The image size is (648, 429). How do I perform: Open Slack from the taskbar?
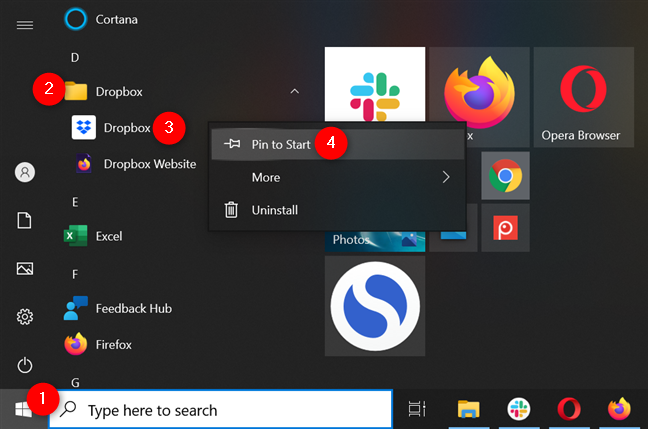(x=519, y=409)
